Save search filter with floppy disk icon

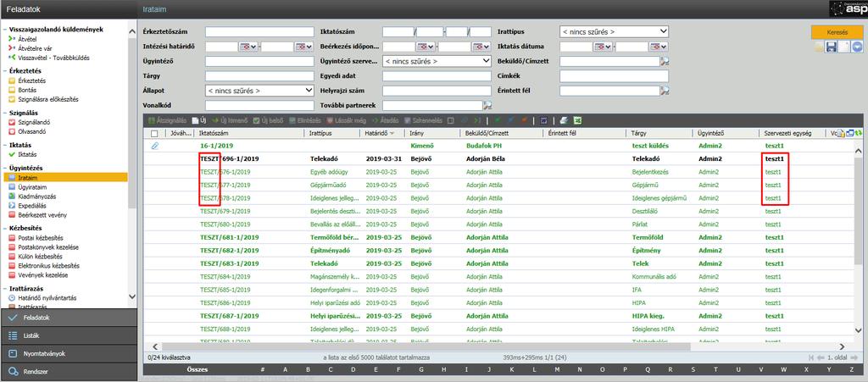pyautogui.click(x=831, y=47)
